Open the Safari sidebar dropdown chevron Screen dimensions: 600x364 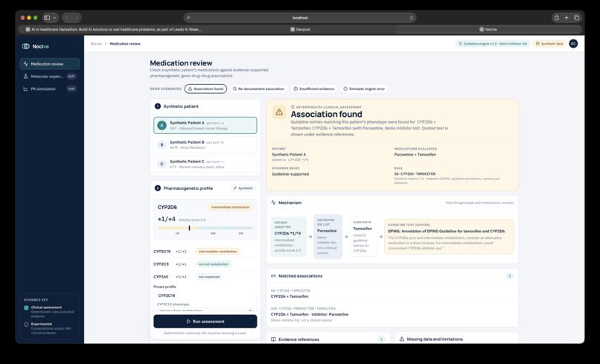(54, 18)
